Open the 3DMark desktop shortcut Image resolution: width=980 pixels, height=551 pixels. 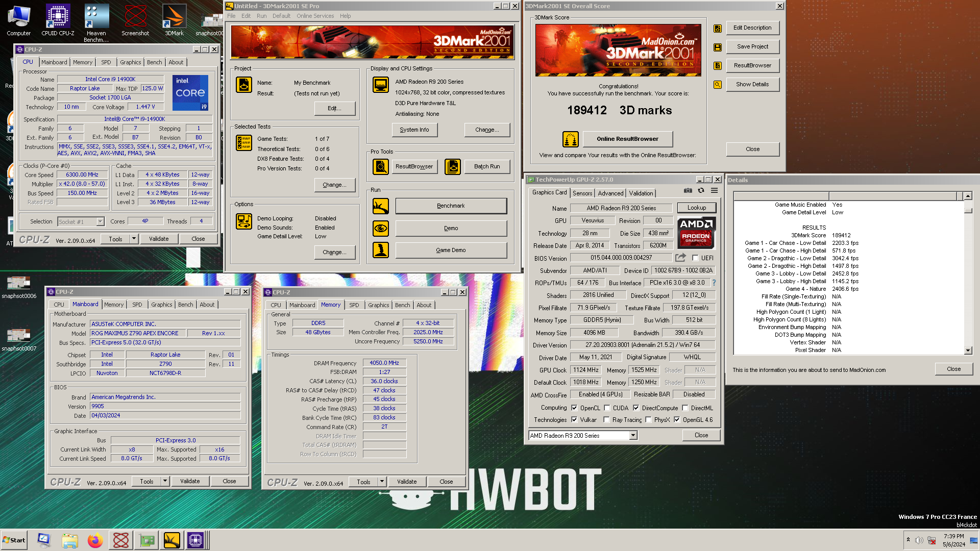[x=174, y=20]
